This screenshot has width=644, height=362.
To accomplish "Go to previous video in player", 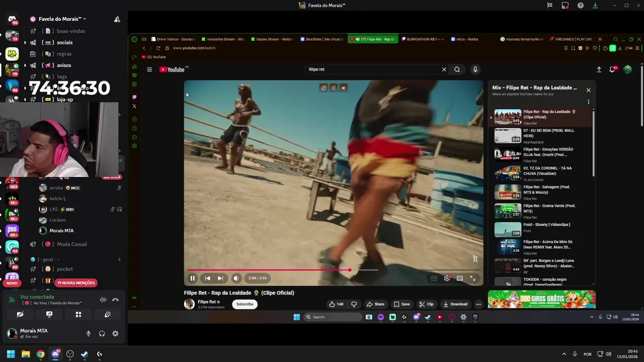I will [207, 278].
